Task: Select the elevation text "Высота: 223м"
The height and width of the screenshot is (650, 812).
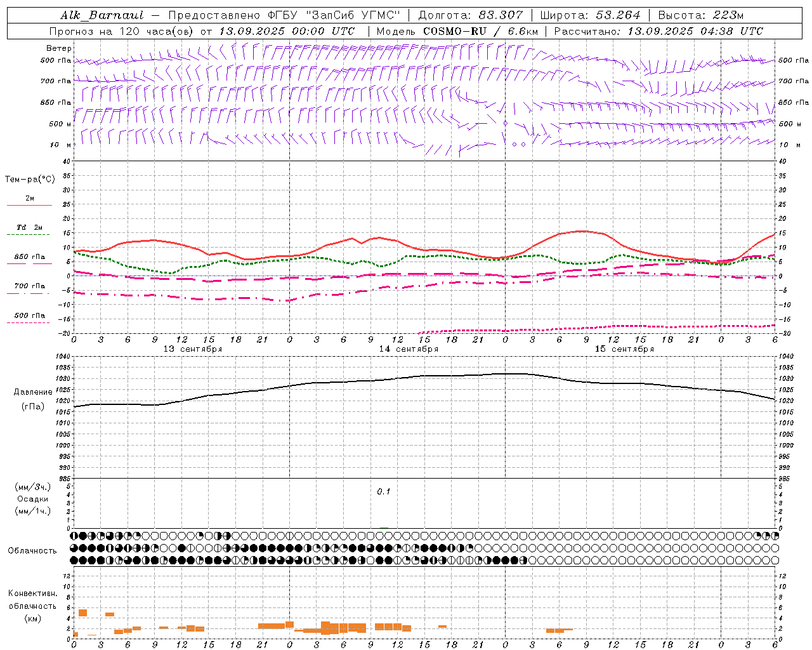Action: point(700,15)
